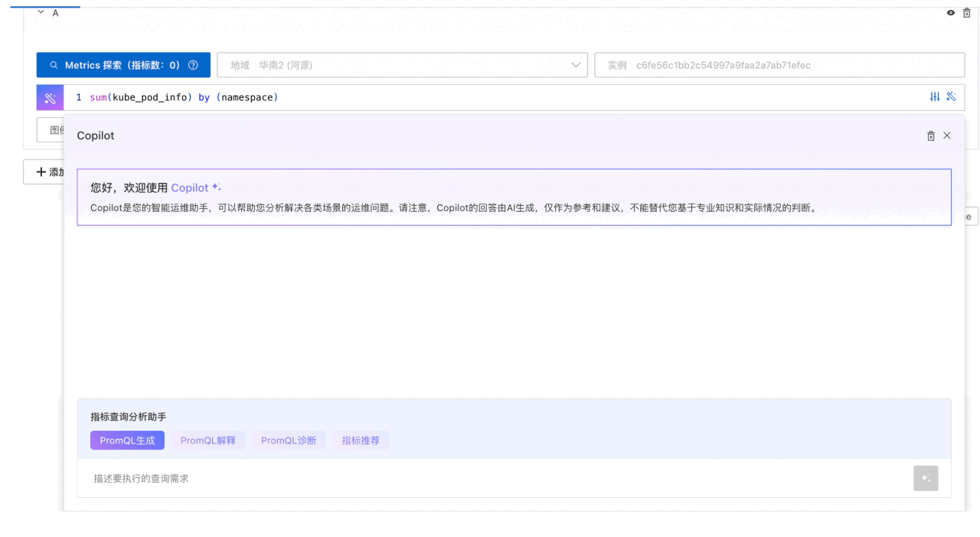
Task: Click the magic wand icon in the query row
Action: coord(951,96)
